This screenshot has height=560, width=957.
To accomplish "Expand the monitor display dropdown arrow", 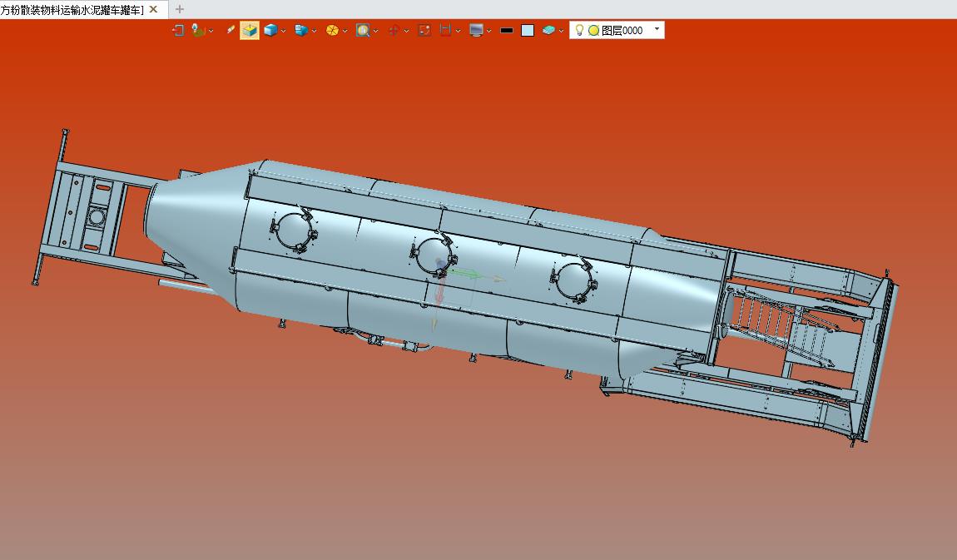I will pos(488,31).
